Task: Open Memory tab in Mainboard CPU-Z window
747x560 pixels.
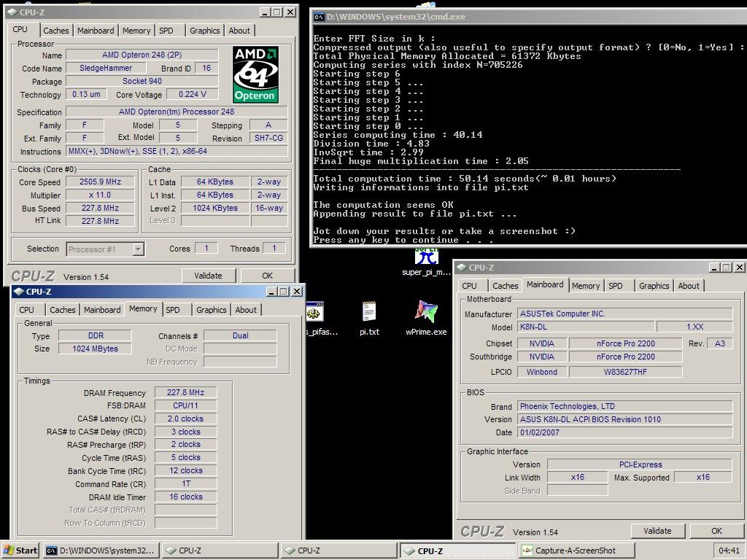Action: point(586,286)
